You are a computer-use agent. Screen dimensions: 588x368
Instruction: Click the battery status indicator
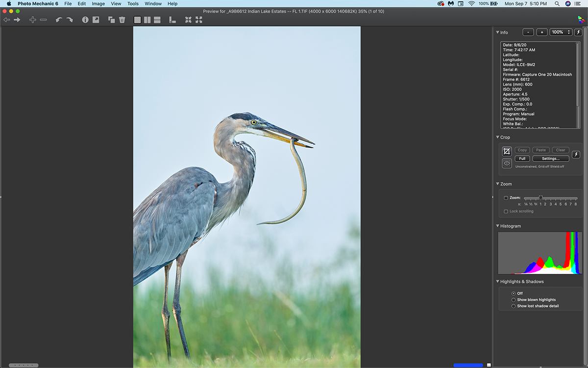coord(487,3)
